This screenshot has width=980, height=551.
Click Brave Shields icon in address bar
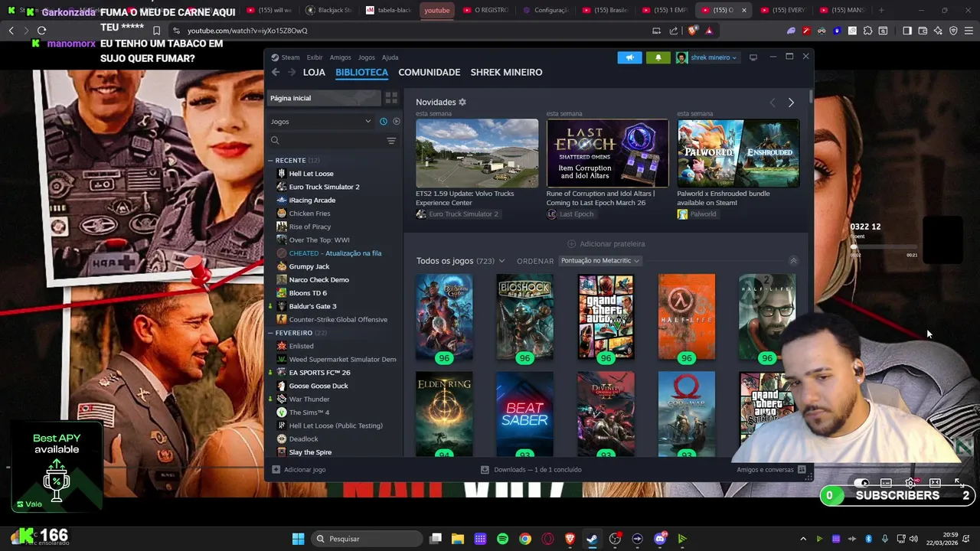point(693,31)
